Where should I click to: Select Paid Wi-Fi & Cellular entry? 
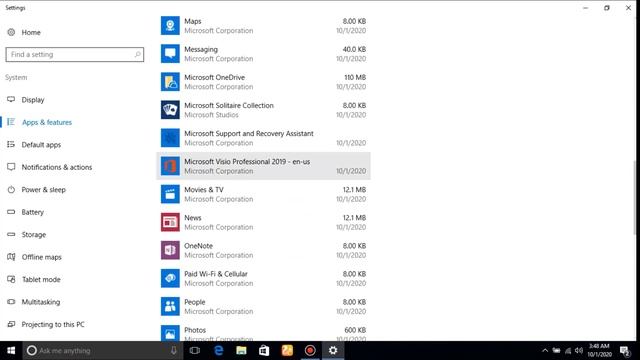(263, 278)
